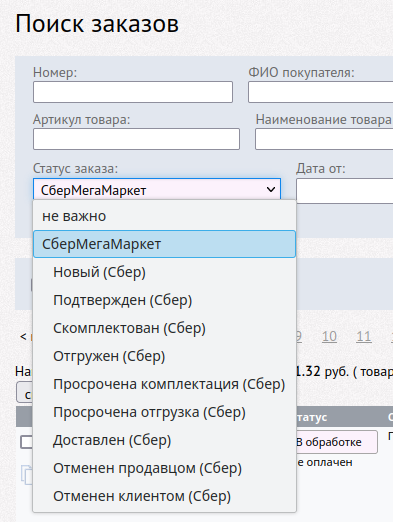
Task: Open the Дата от date field
Action: [345, 191]
